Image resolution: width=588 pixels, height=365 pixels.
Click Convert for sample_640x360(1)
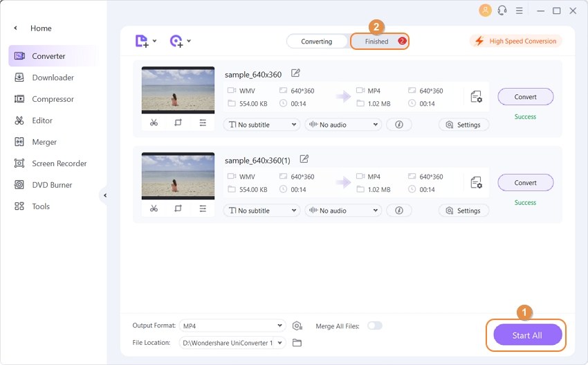[x=525, y=183]
